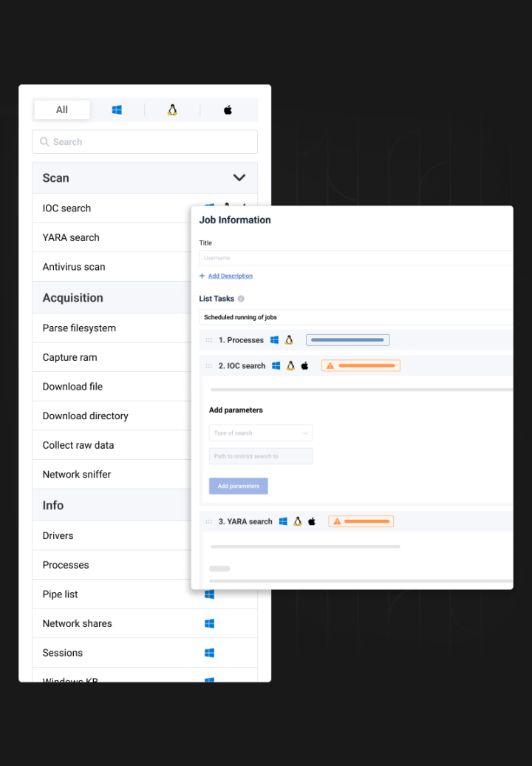Select Capture ram from the Acquisition menu
Image resolution: width=532 pixels, height=766 pixels.
(x=69, y=356)
